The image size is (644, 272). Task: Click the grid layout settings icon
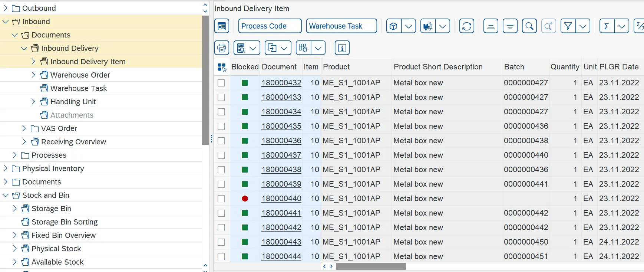303,48
